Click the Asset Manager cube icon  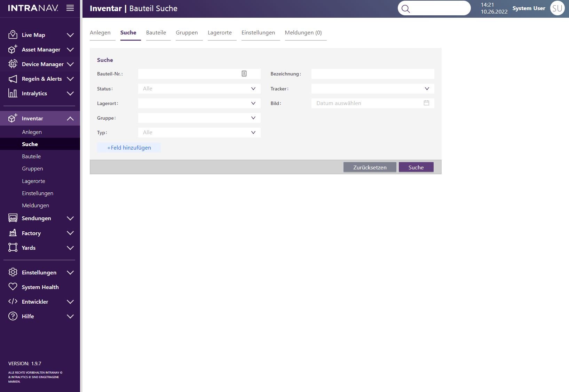point(13,49)
